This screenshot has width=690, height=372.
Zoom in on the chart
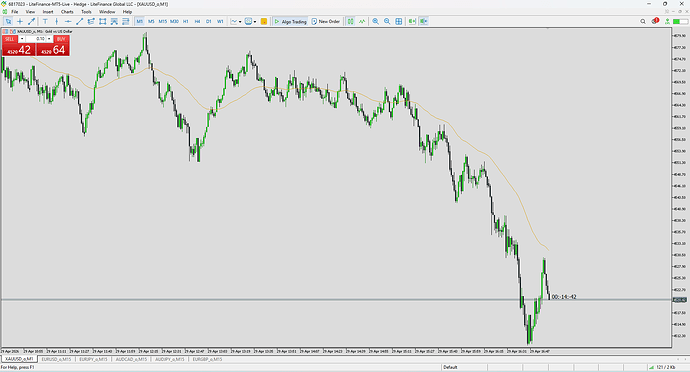(x=375, y=21)
